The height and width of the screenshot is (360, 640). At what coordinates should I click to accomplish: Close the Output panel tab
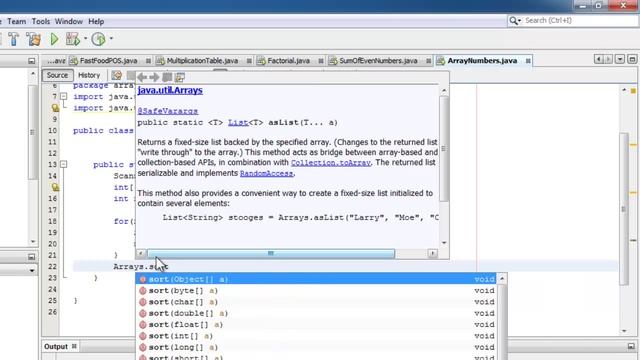pyautogui.click(x=74, y=347)
